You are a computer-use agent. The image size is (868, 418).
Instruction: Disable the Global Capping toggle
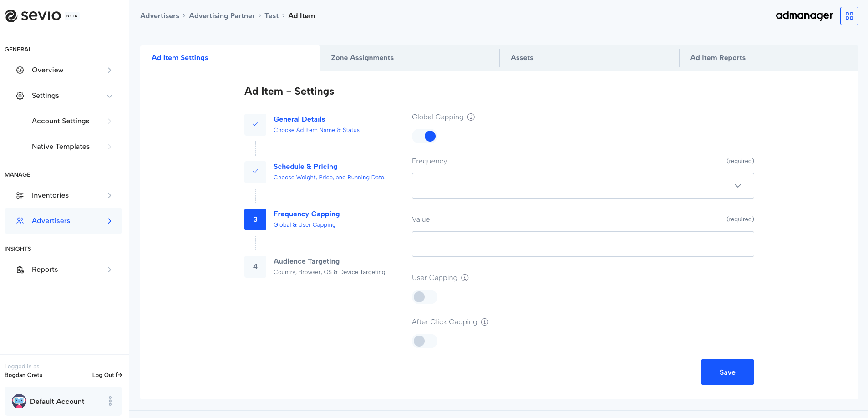424,136
